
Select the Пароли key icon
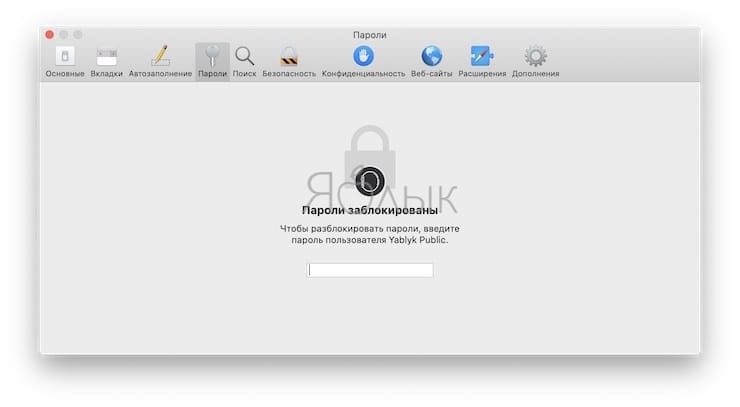click(212, 56)
